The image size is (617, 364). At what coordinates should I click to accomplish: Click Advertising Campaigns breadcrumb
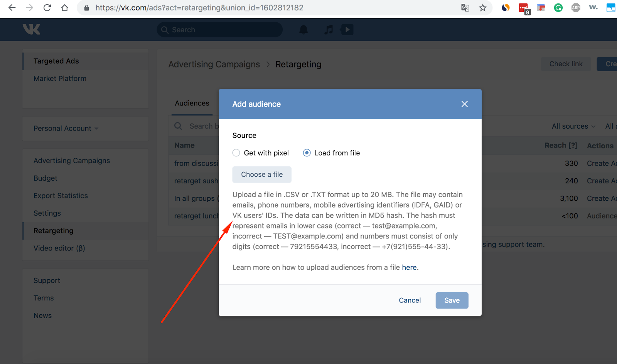coord(214,64)
